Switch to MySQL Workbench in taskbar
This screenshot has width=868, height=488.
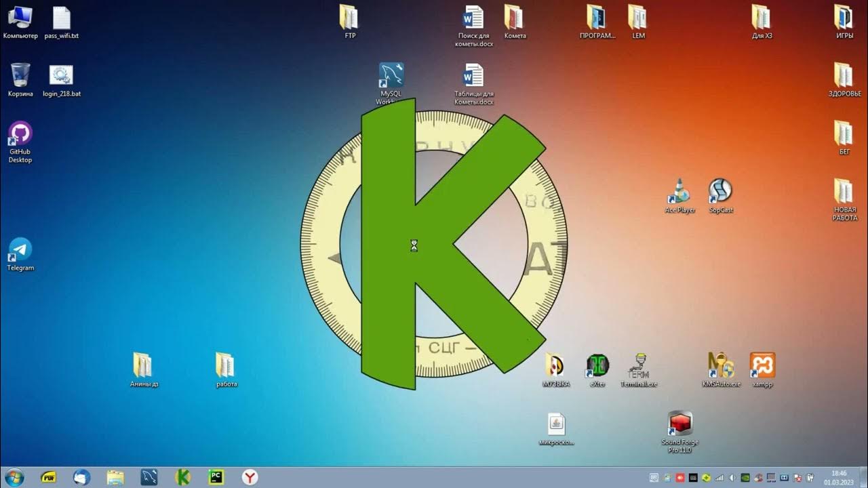coord(149,477)
